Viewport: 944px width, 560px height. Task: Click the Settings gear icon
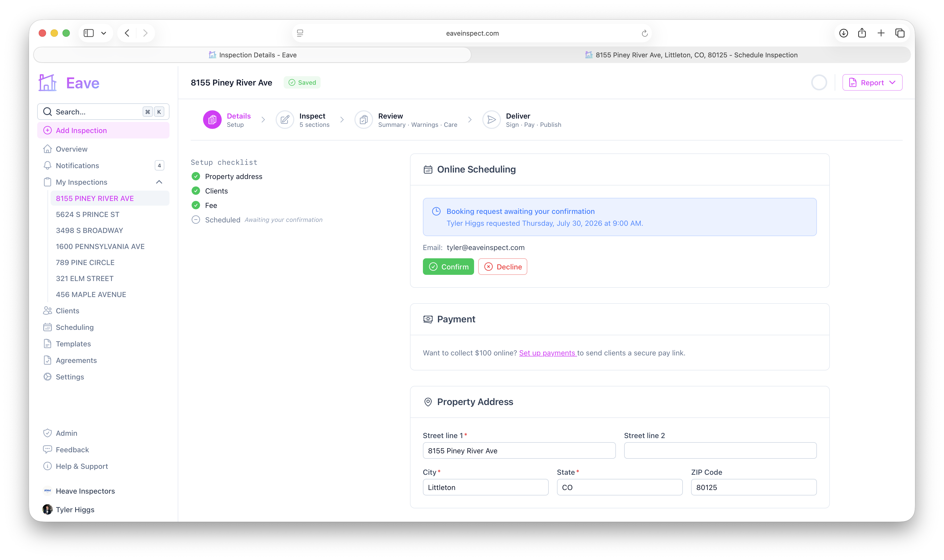coord(47,377)
